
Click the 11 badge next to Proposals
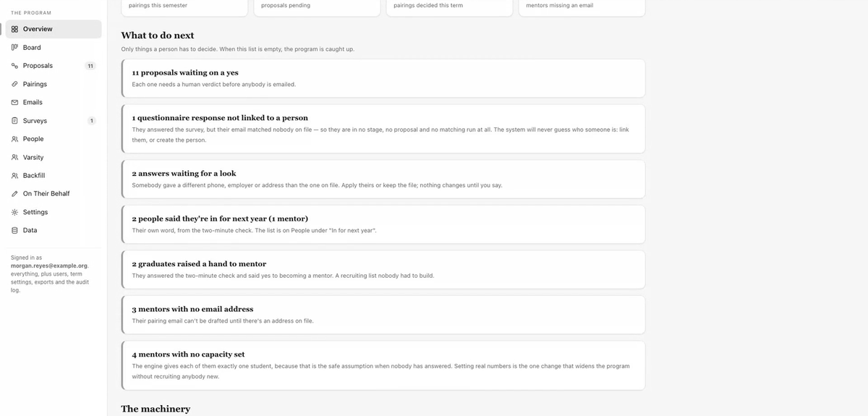(x=90, y=66)
